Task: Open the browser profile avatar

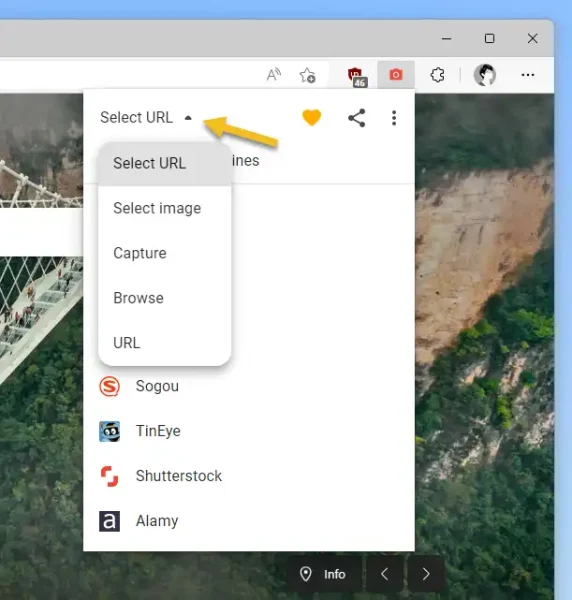Action: 485,75
